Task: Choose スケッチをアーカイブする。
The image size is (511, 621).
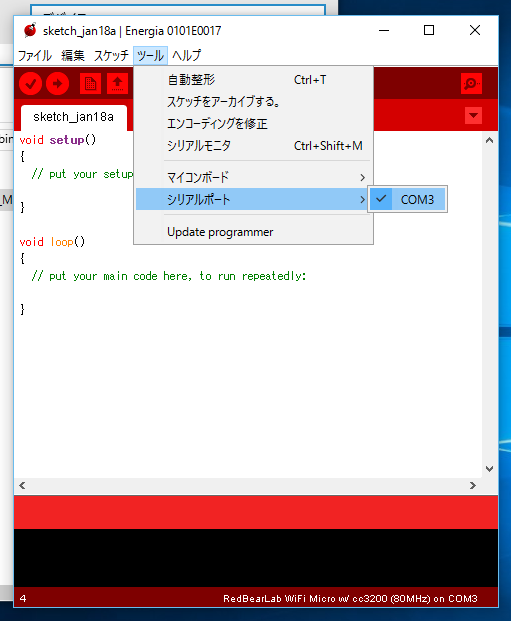Action: click(x=254, y=102)
